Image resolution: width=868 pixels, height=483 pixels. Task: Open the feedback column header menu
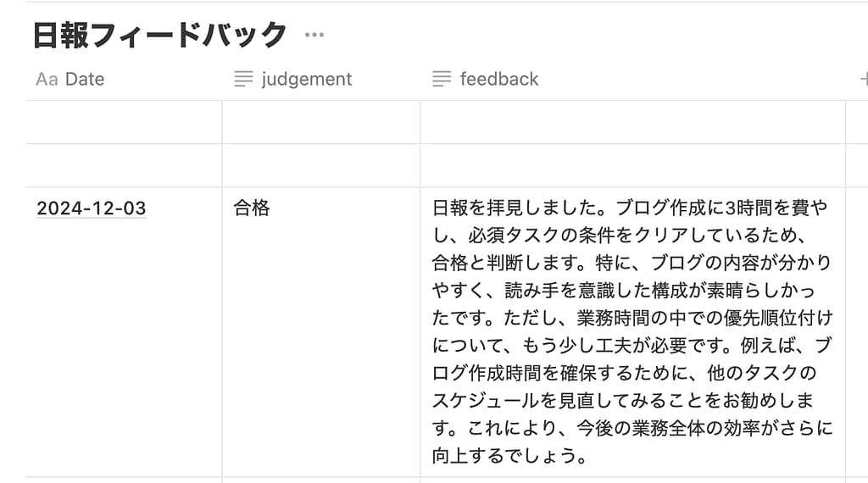coord(499,80)
